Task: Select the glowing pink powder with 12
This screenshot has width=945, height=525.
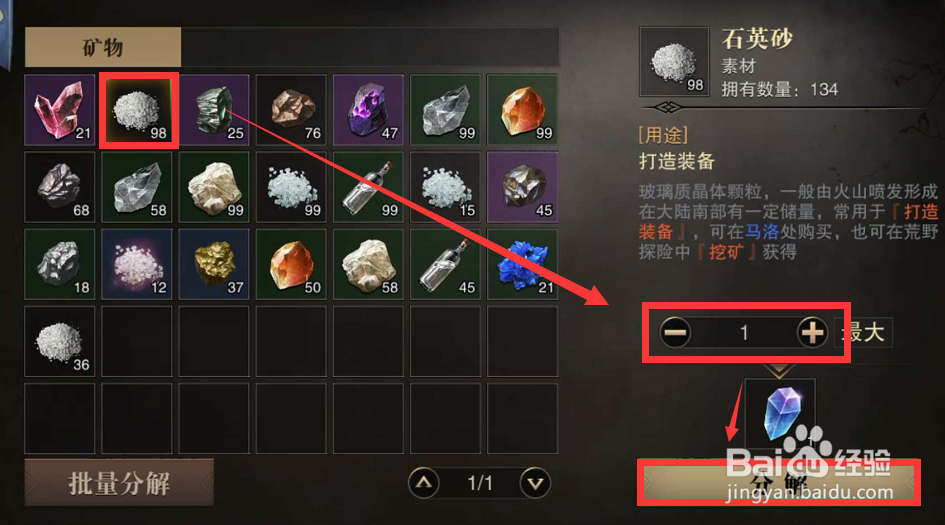Action: coord(137,264)
